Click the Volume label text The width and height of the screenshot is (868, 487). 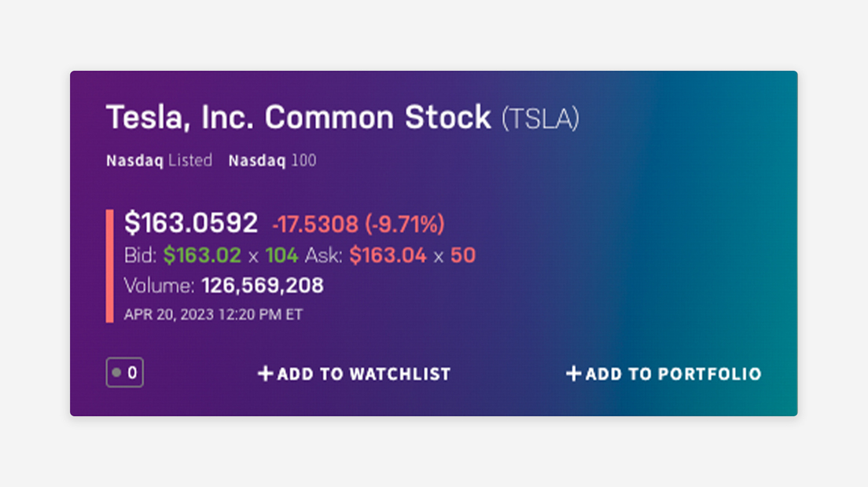point(160,285)
